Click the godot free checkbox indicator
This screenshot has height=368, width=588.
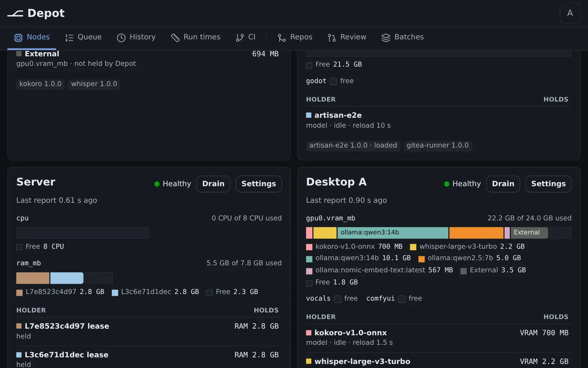pos(333,81)
